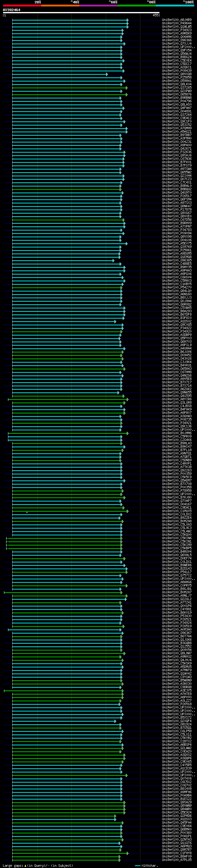This screenshot has width=197, height=868.
Task: Select the UniRef100_P08439 label
Action: coord(177,71)
